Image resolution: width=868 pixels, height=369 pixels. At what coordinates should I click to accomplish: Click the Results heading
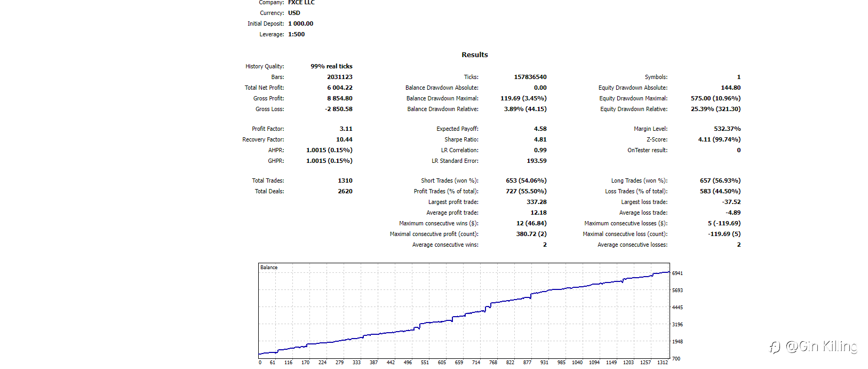pyautogui.click(x=475, y=54)
